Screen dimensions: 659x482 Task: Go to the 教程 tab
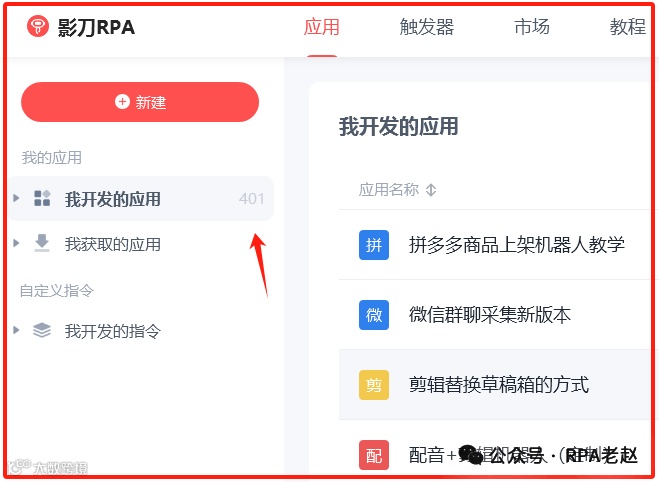628,27
